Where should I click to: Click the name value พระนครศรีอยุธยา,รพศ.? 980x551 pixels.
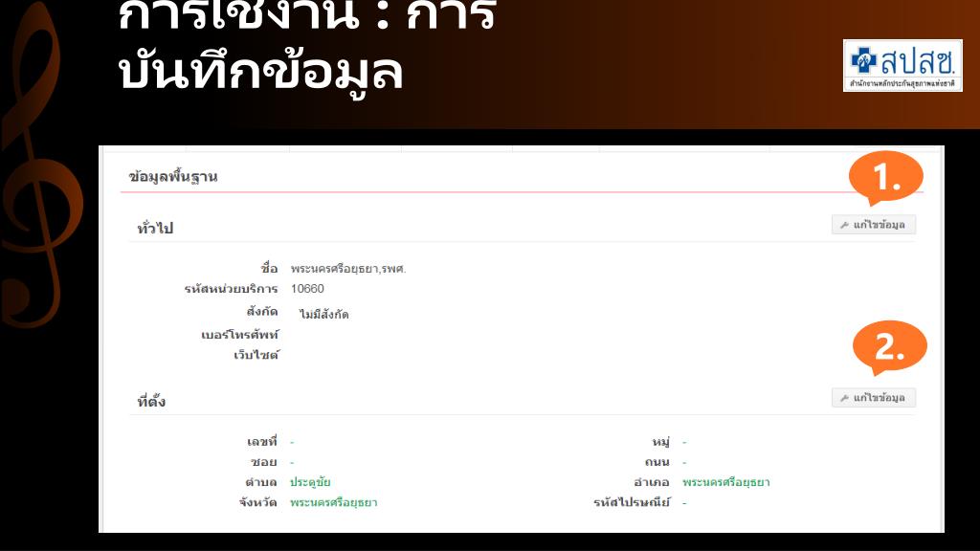click(348, 269)
